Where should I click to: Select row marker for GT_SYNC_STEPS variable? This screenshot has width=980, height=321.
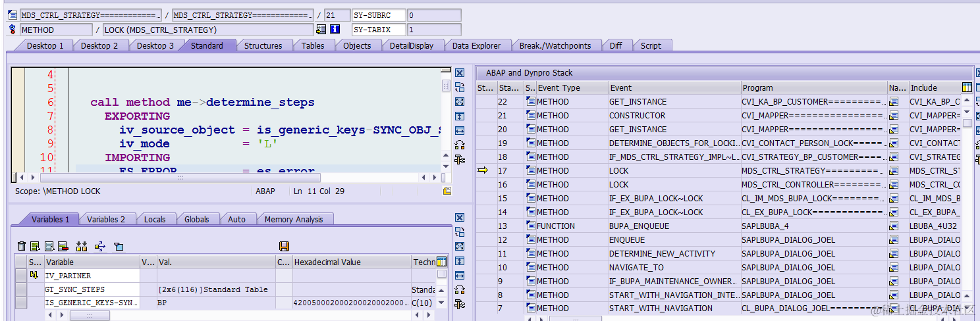click(21, 289)
